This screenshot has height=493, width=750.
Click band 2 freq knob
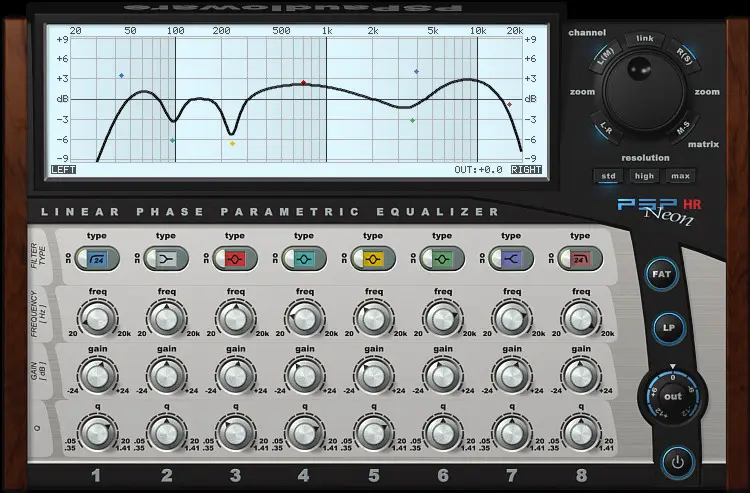point(166,318)
